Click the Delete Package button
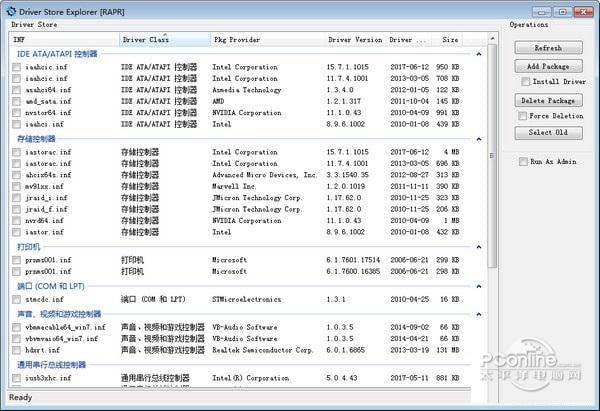 pyautogui.click(x=548, y=101)
